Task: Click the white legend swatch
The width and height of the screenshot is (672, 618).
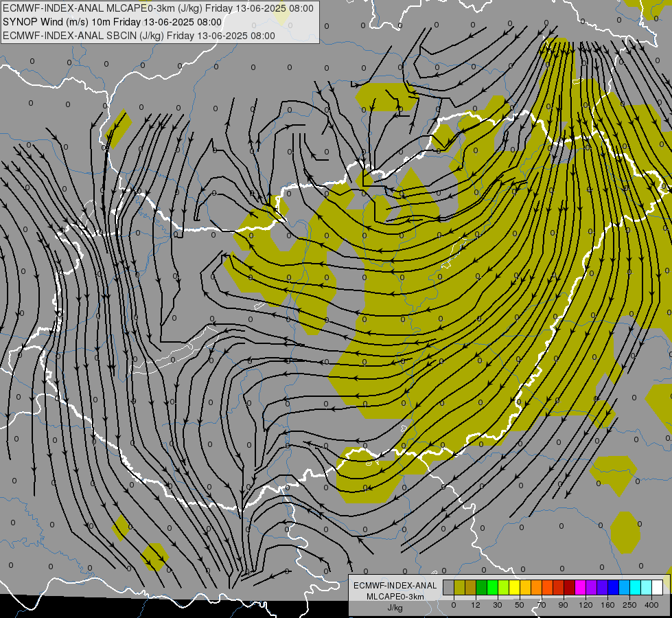Action: point(658,587)
